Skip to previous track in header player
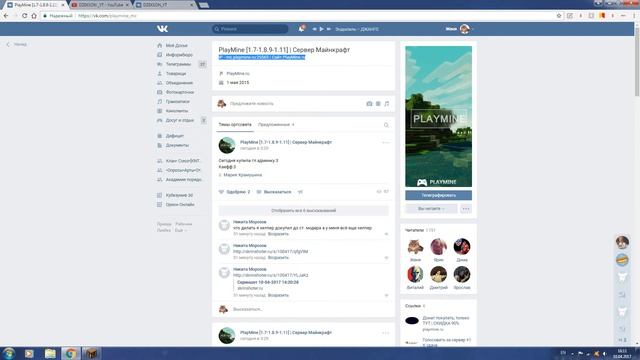 pos(314,29)
